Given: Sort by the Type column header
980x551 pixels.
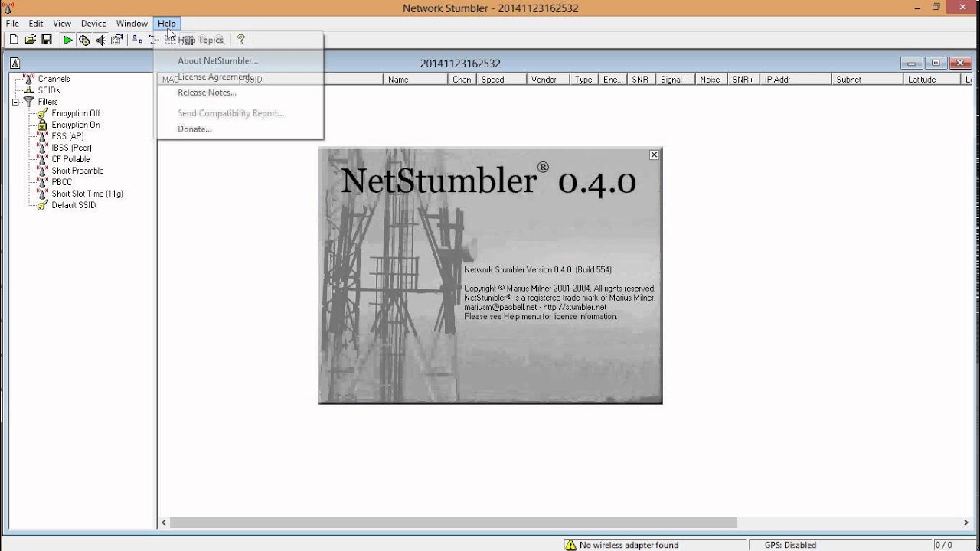Looking at the screenshot, I should point(583,80).
